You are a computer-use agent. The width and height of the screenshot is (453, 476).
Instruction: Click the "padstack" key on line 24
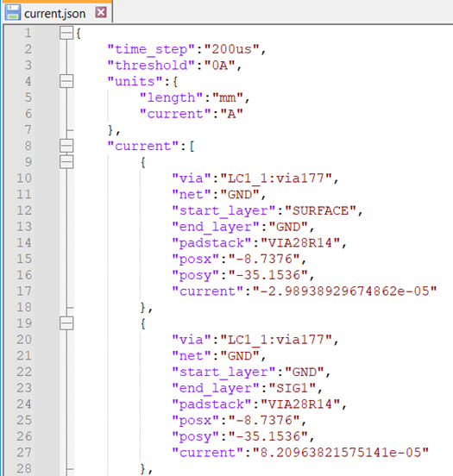click(x=211, y=404)
